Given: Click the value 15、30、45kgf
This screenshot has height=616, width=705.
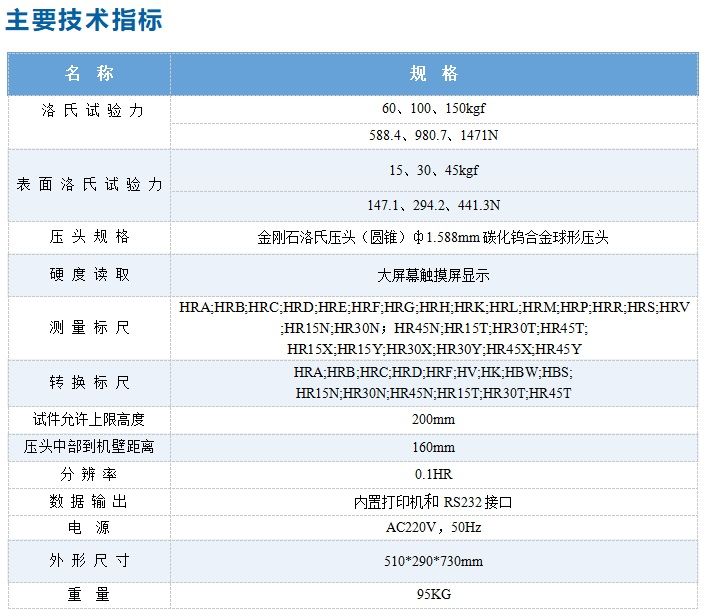Looking at the screenshot, I should pyautogui.click(x=434, y=170).
